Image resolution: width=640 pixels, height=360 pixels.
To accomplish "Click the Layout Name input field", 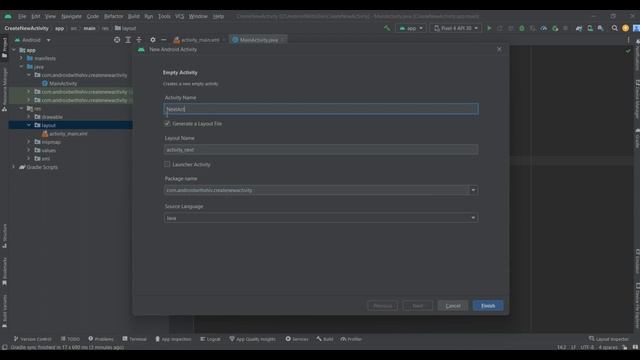I will [x=321, y=149].
